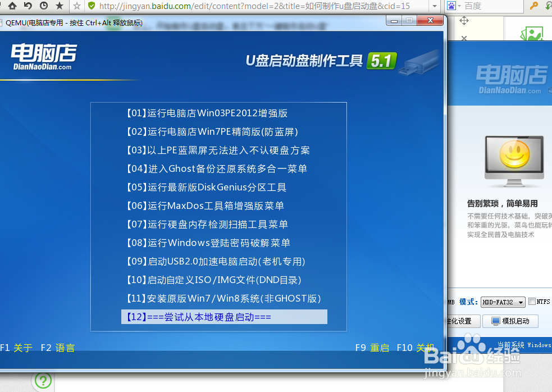Click inside the browser address bar
This screenshot has height=392, width=552.
click(x=253, y=7)
